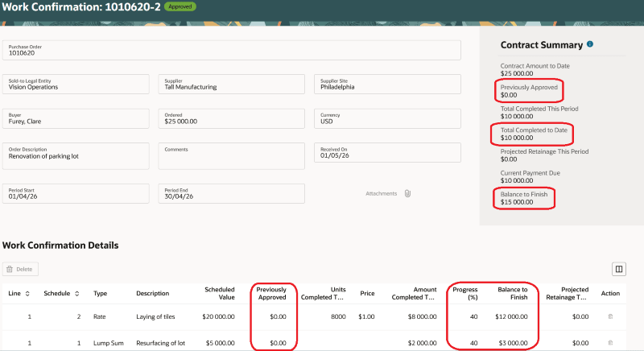Click the Period Start date field
644x351 pixels.
pyautogui.click(x=76, y=193)
